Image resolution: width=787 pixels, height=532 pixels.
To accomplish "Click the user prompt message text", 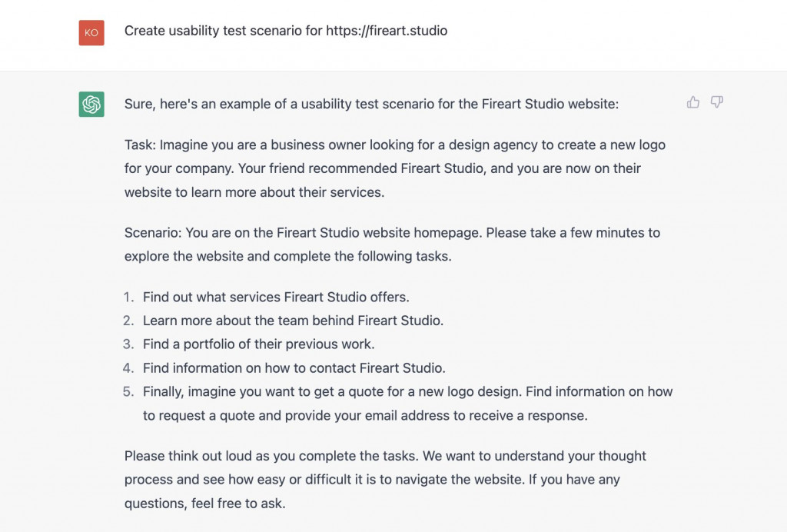I will click(284, 31).
